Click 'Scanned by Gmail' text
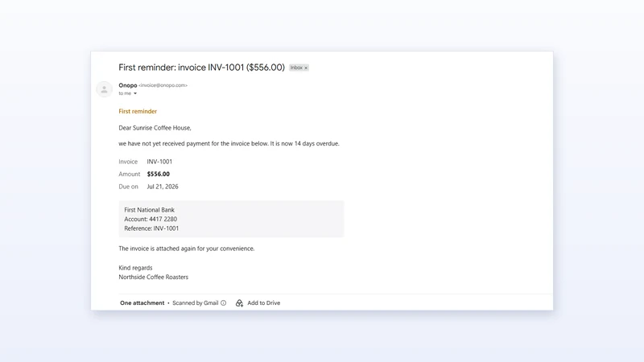 point(195,303)
